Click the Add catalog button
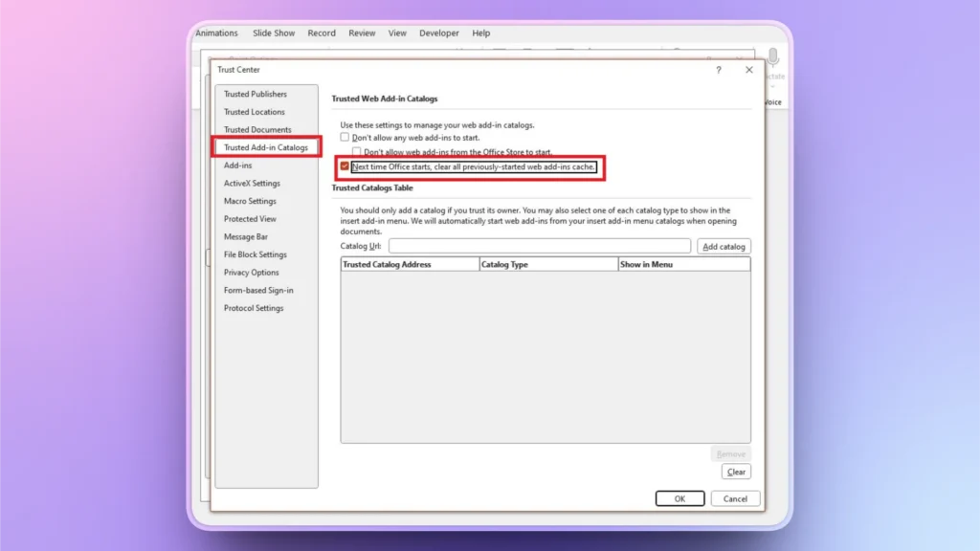The height and width of the screenshot is (551, 980). (724, 246)
